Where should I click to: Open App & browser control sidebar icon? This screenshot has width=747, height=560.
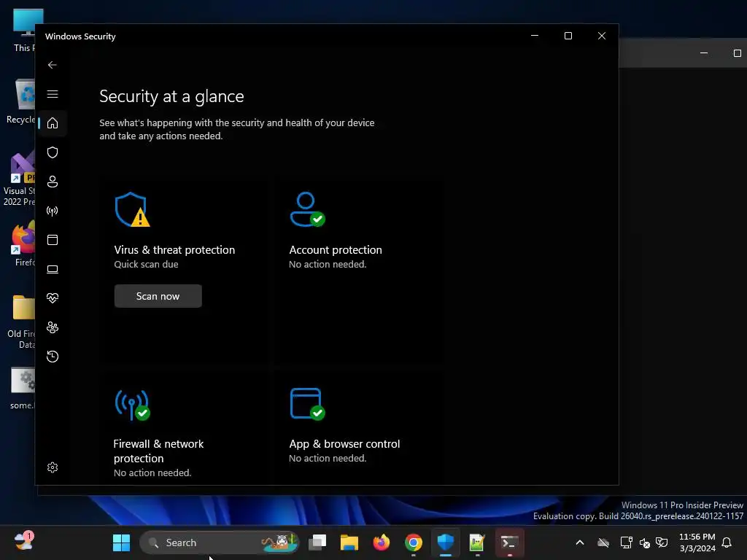(53, 239)
